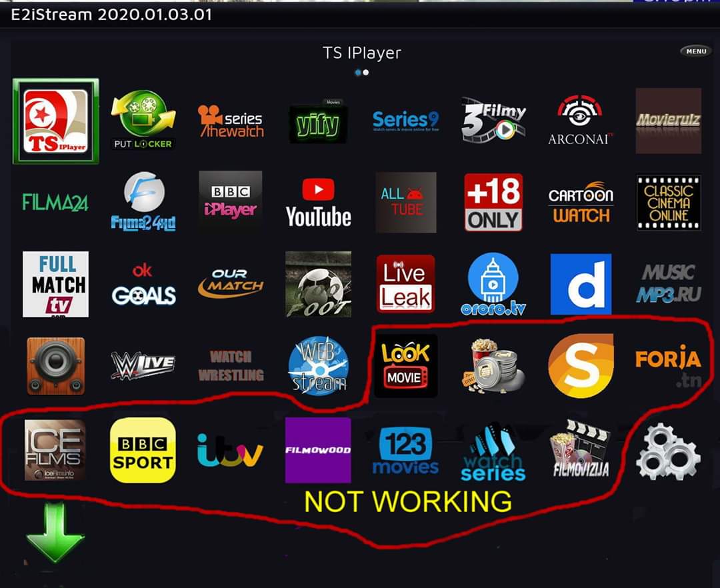Launch the 123 movies icon
720x588 pixels.
tap(405, 450)
